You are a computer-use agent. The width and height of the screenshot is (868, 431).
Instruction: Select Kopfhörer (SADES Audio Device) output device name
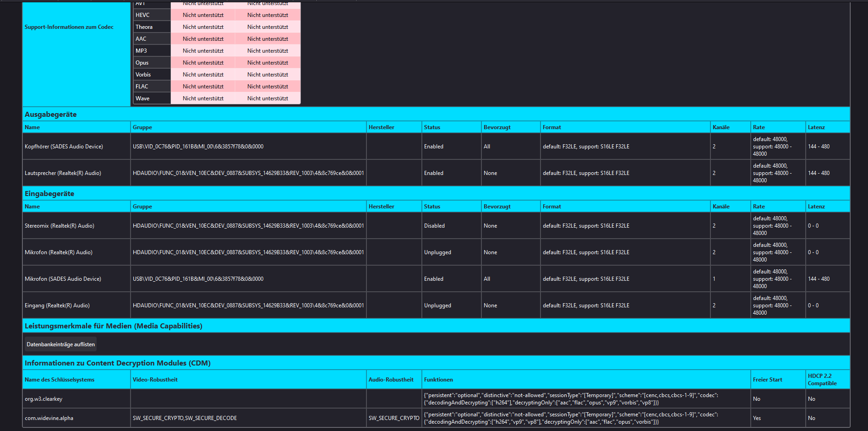coord(64,147)
